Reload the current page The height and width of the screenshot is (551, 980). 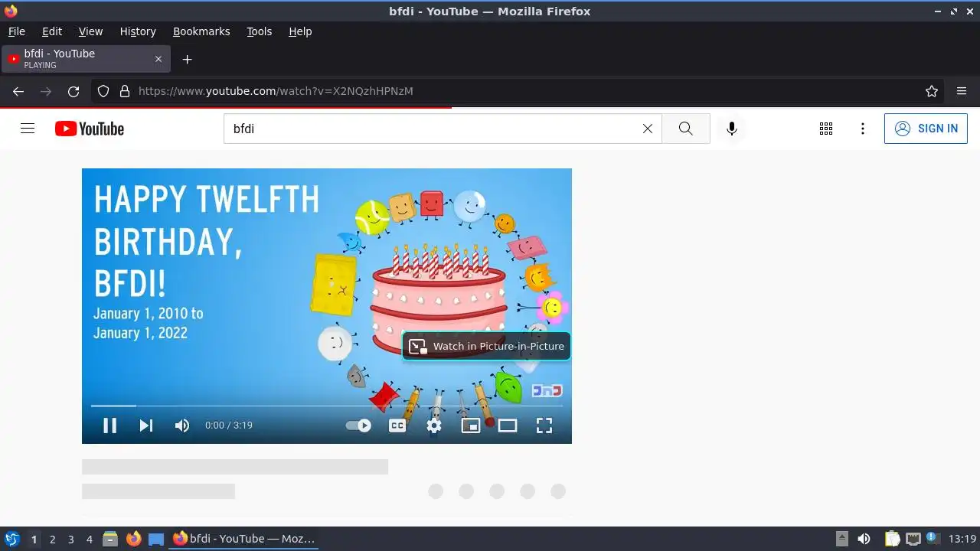point(73,91)
